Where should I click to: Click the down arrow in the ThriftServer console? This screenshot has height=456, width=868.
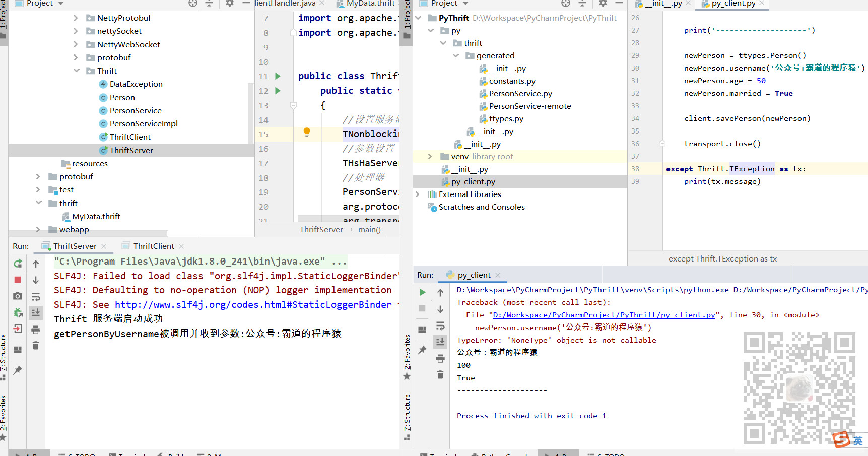click(x=36, y=280)
